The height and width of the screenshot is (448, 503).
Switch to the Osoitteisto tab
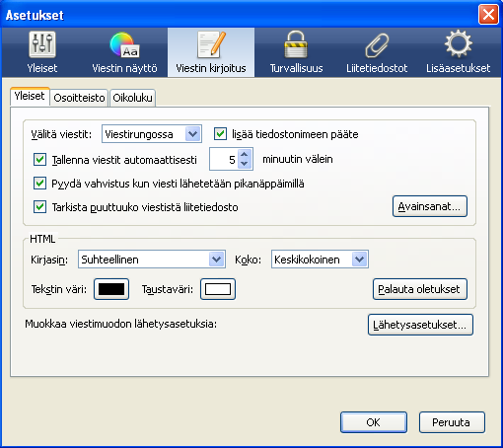(x=79, y=98)
